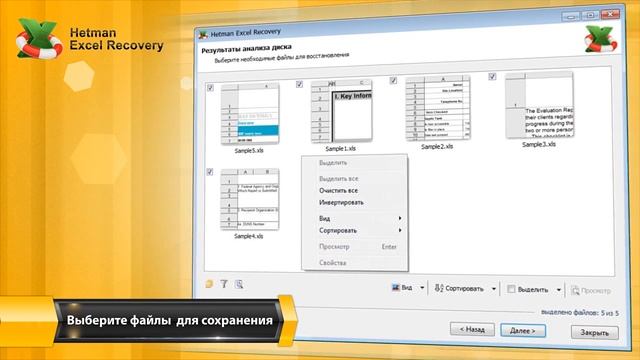Screen dimensions: 640x360
Task: Uncheck the Sample4.xls checkbox
Action: pyautogui.click(x=210, y=172)
